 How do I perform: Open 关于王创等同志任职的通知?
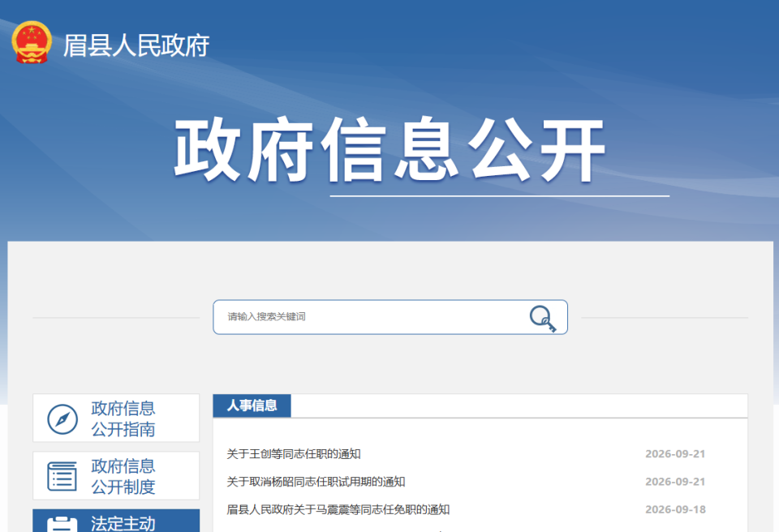294,454
